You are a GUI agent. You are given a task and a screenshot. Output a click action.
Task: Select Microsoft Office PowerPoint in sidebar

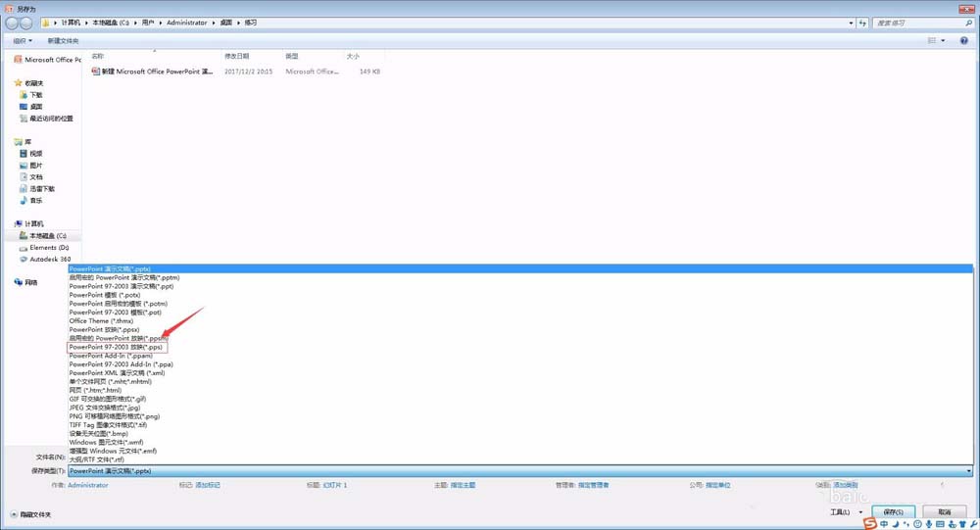[47, 60]
